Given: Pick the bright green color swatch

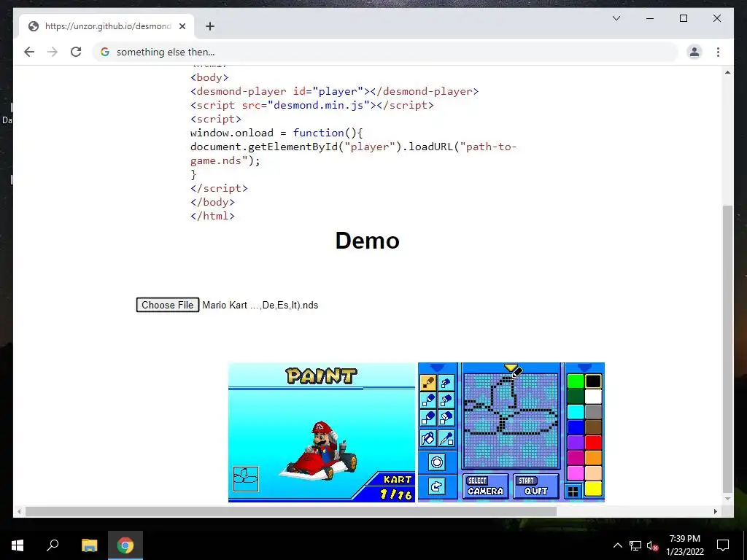Looking at the screenshot, I should pos(576,381).
